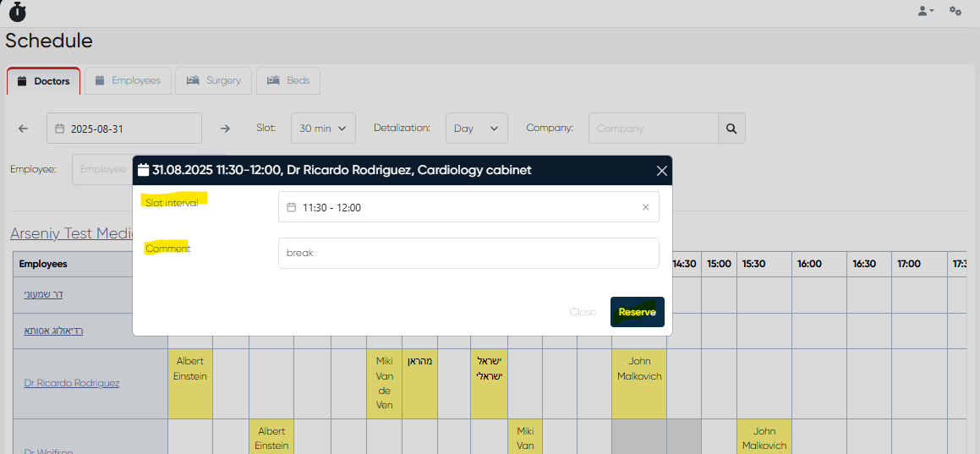Viewport: 980px width, 454px height.
Task: Click the company search magnifier icon
Action: (731, 129)
